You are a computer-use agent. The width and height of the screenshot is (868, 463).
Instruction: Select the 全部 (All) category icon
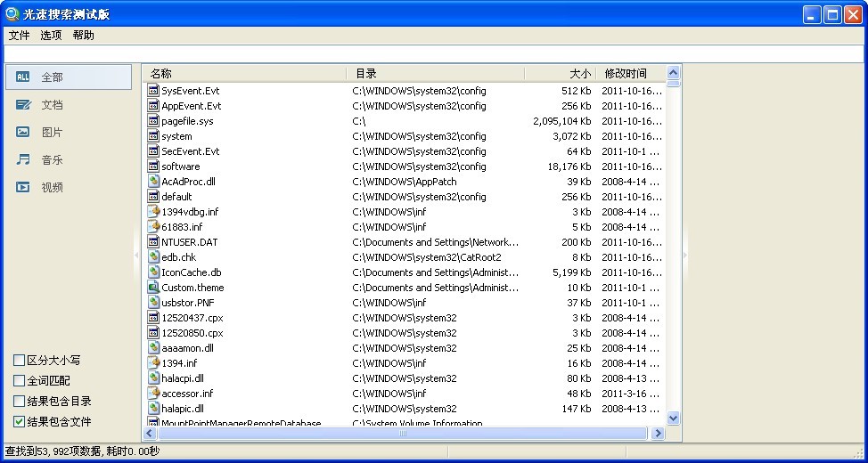[x=23, y=77]
